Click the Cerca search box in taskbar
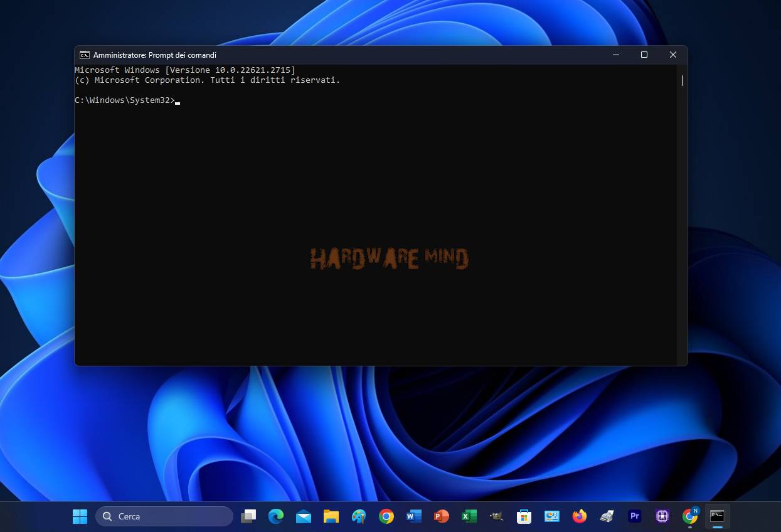781x532 pixels. click(164, 516)
